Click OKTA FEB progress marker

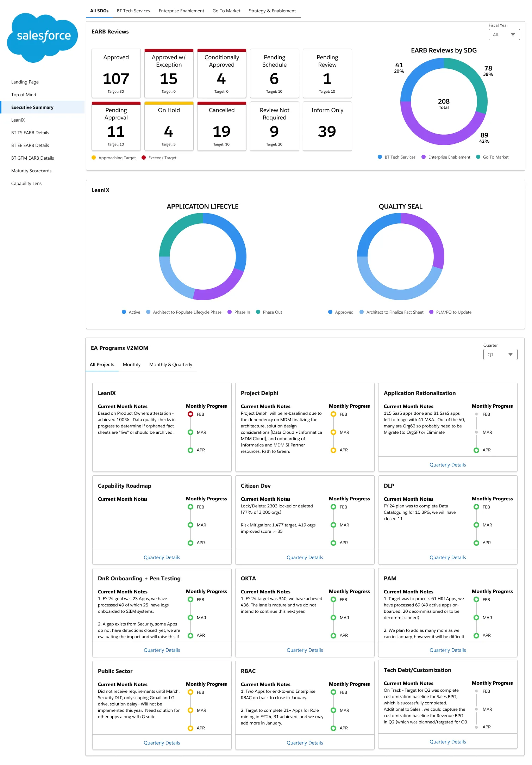[x=333, y=600]
